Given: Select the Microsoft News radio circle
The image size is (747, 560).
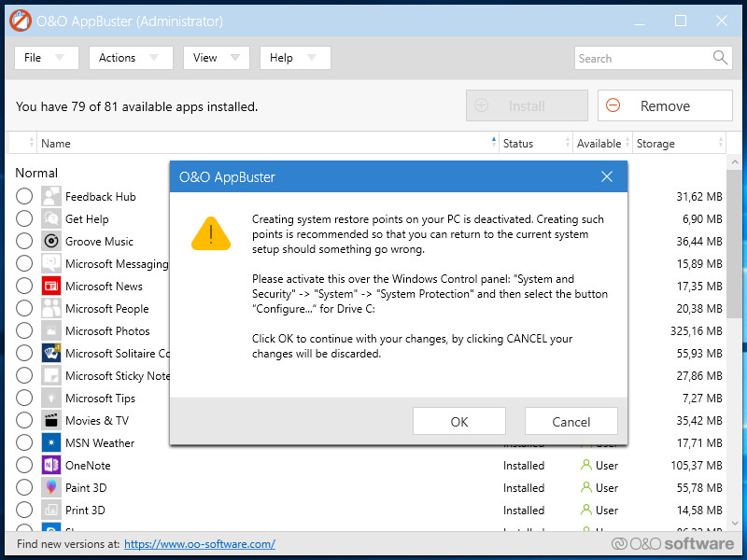Looking at the screenshot, I should (x=24, y=286).
